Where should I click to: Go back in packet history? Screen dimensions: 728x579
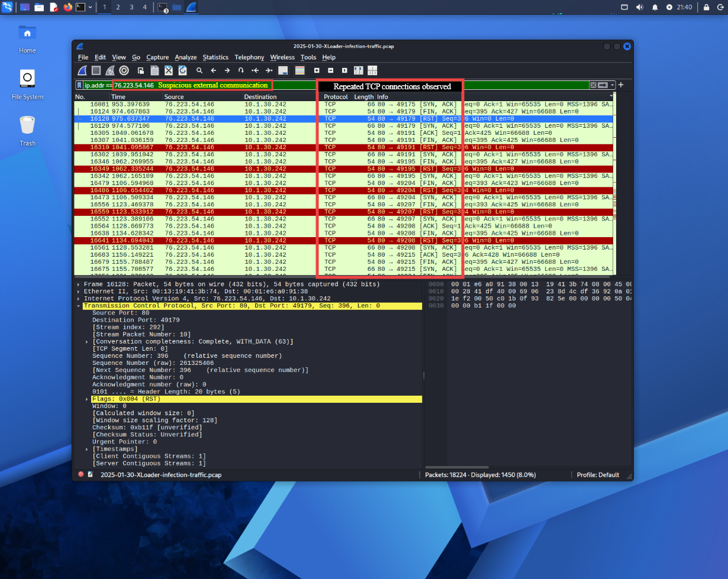pos(214,70)
